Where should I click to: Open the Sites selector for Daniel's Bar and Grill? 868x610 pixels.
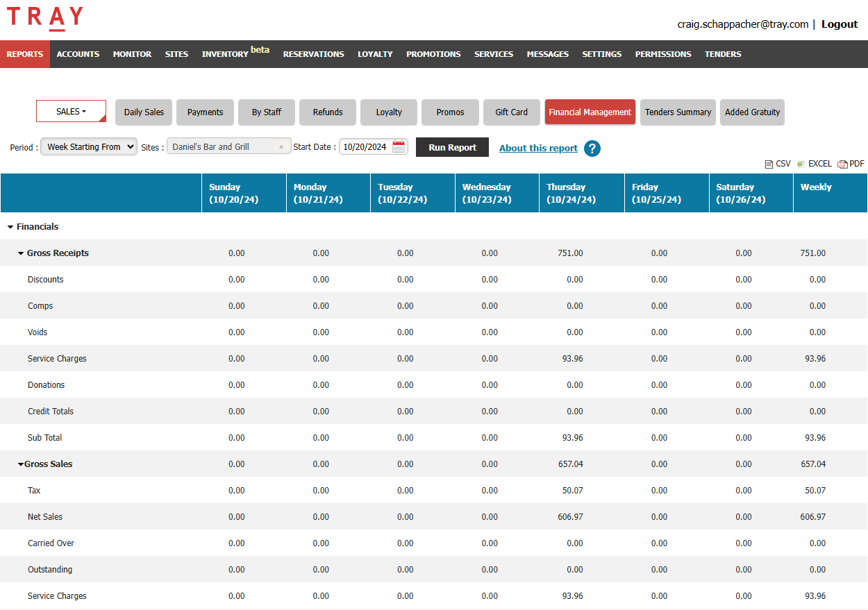click(228, 147)
